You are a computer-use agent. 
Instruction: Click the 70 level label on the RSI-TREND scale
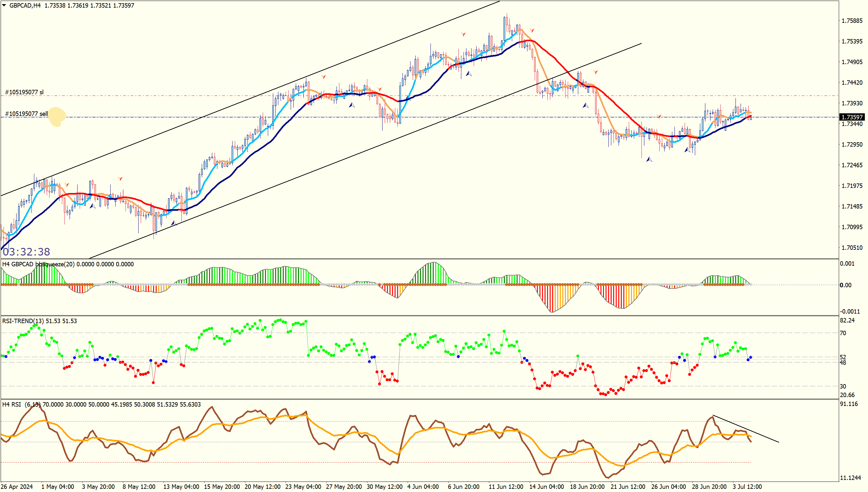pos(843,333)
